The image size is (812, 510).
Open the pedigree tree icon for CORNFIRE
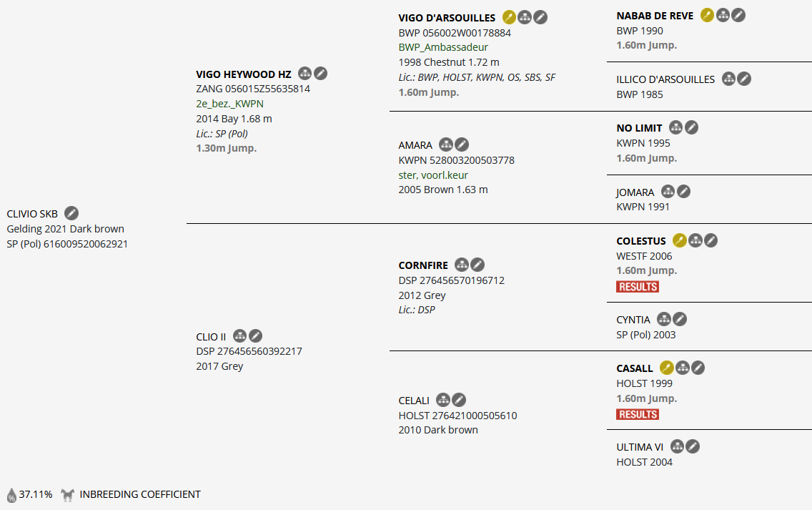(x=462, y=265)
